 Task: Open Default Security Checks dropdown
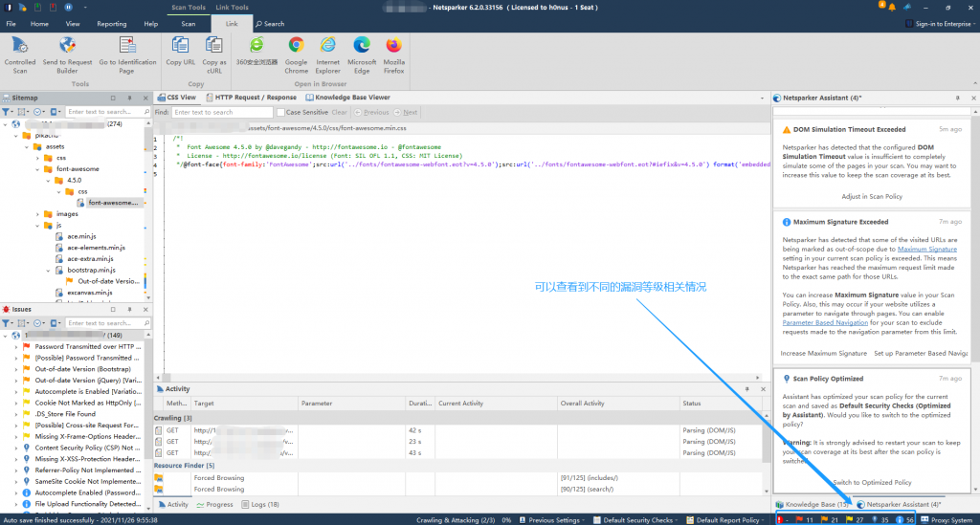(x=636, y=520)
